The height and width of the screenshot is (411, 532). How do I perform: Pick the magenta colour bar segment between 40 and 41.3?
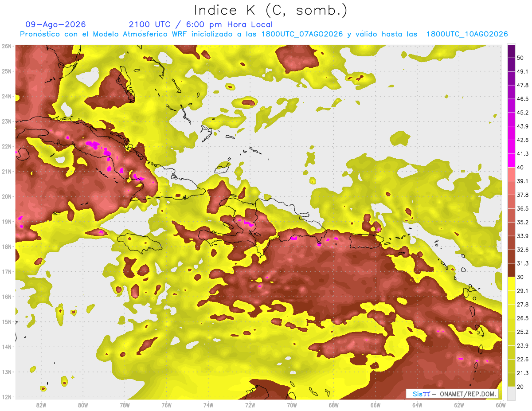(x=511, y=160)
